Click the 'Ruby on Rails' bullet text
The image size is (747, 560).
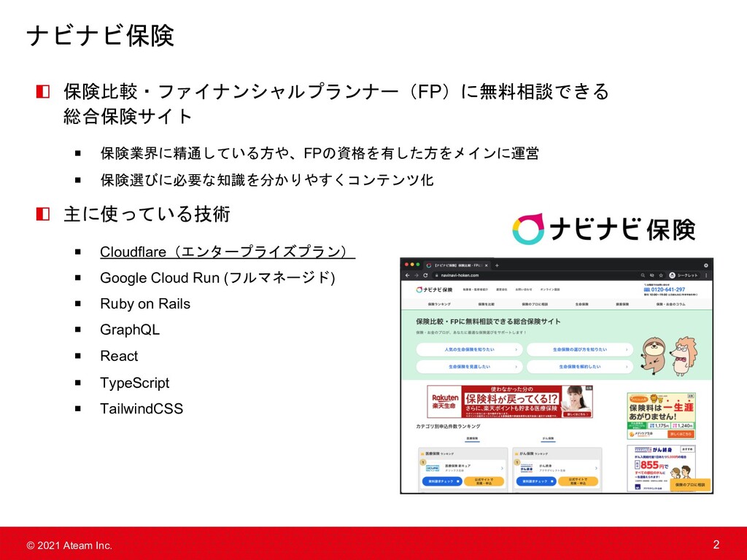tap(145, 304)
